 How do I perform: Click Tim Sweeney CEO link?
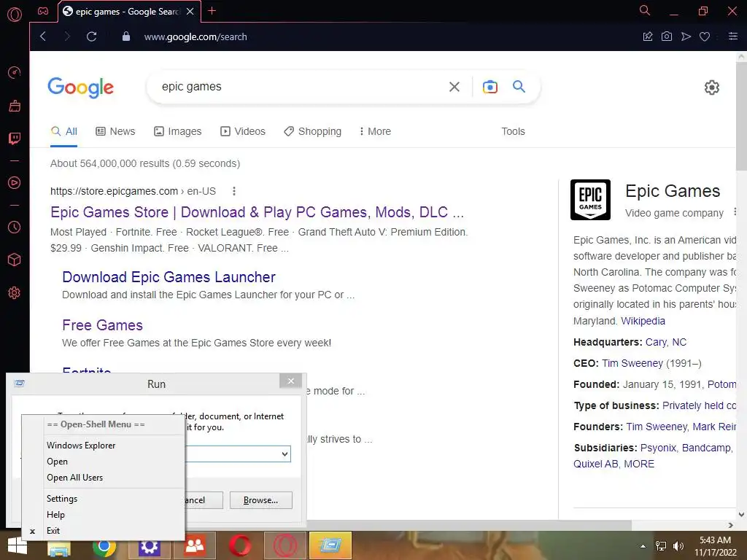[632, 363]
